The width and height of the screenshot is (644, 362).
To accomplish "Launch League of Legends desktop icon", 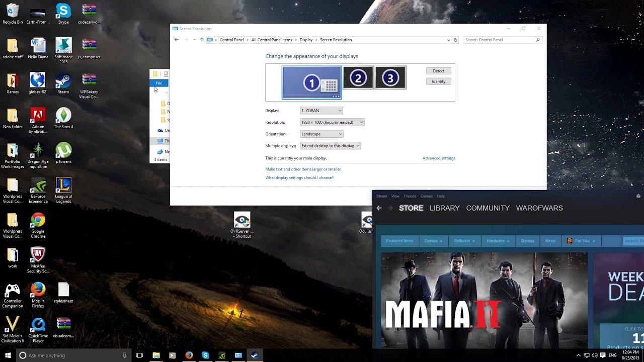I will point(63,190).
